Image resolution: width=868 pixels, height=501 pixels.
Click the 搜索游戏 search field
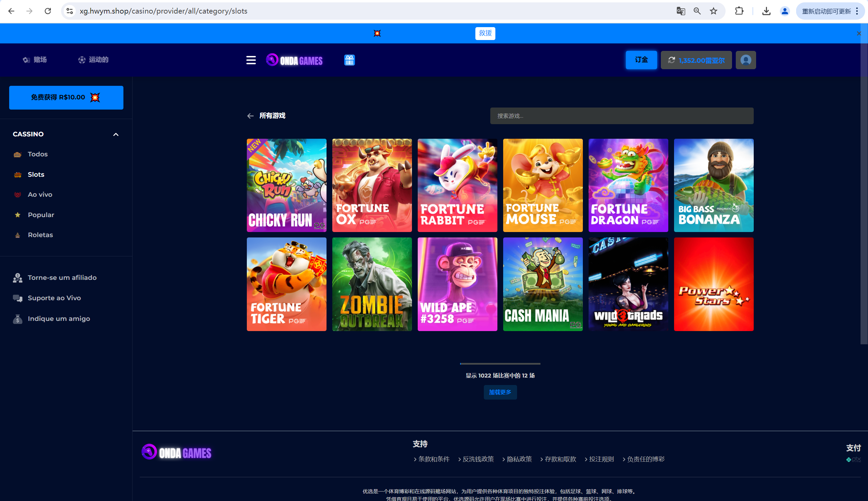[x=622, y=116]
